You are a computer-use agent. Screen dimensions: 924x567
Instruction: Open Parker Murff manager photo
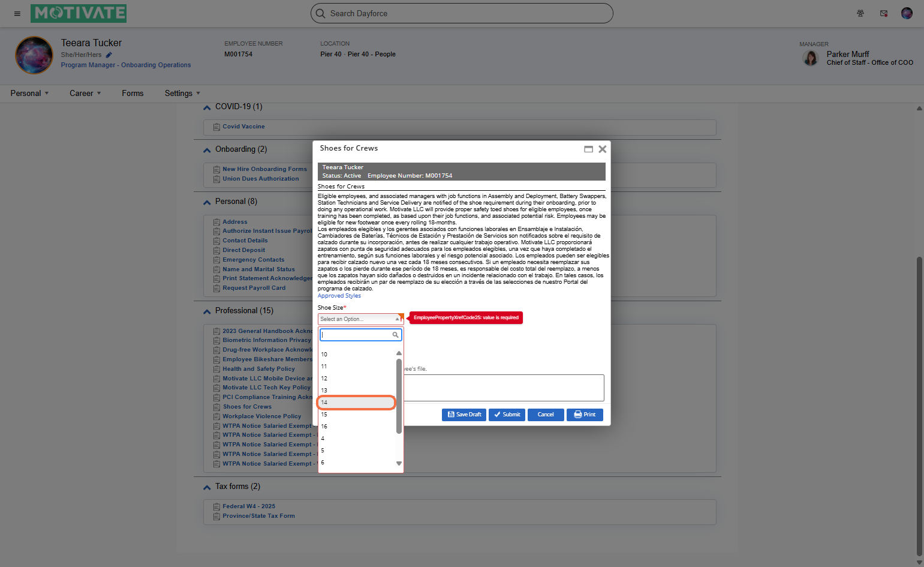tap(811, 58)
